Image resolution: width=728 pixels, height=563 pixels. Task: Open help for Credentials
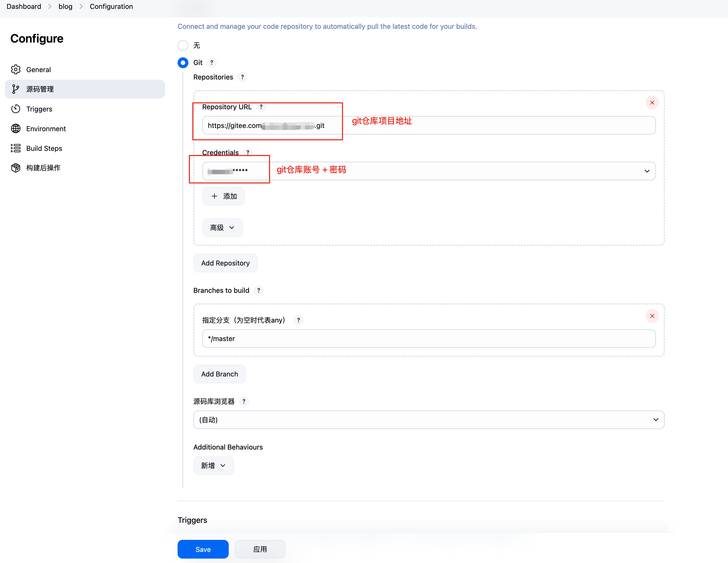(248, 152)
